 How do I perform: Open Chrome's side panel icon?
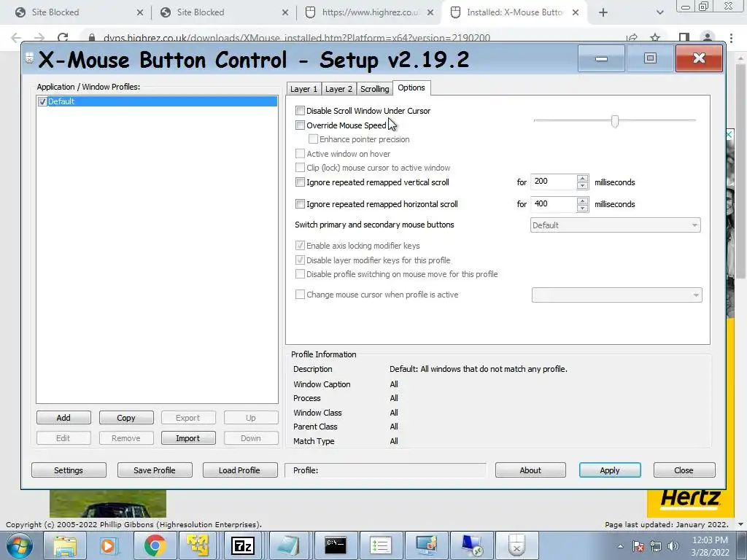(x=684, y=38)
